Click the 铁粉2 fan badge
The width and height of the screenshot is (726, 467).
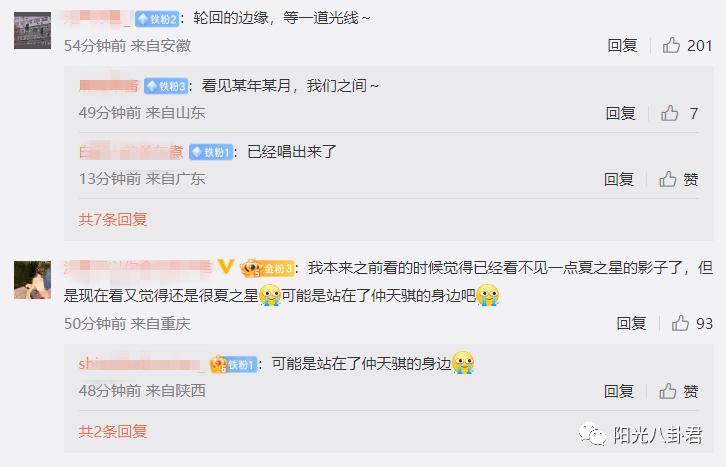tap(157, 19)
